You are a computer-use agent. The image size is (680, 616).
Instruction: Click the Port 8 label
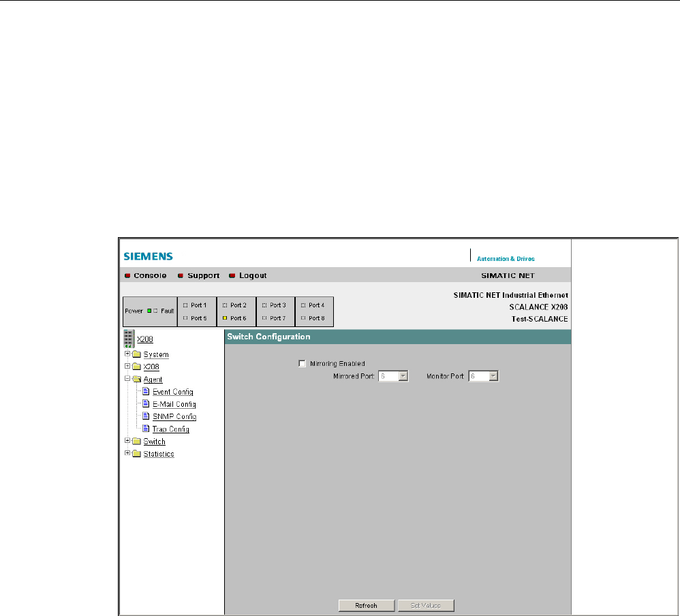[x=317, y=318]
